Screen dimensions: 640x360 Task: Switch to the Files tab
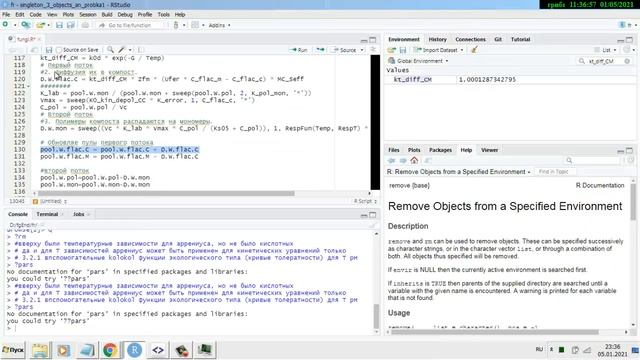click(x=394, y=150)
